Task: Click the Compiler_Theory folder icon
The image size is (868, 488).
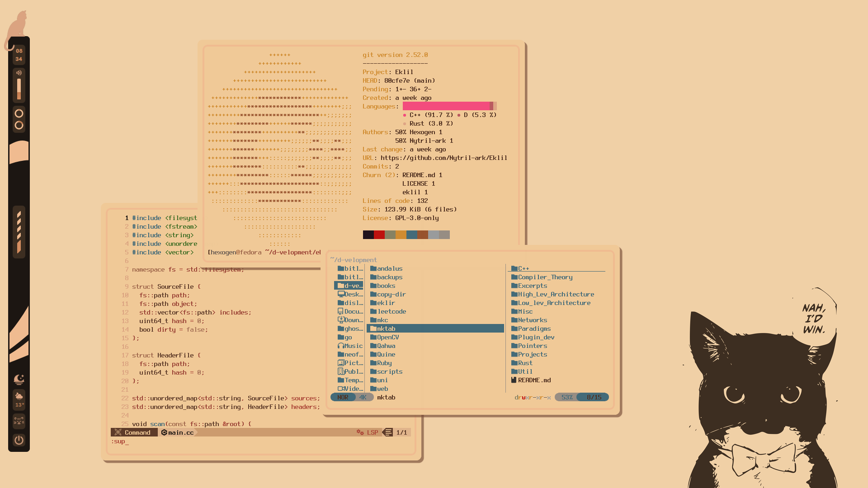Action: pos(514,277)
